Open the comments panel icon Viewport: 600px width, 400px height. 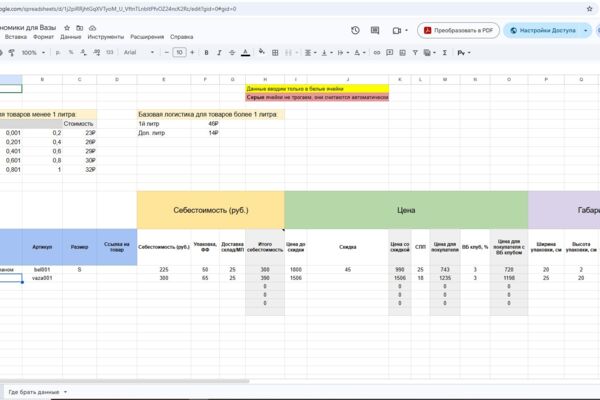375,30
